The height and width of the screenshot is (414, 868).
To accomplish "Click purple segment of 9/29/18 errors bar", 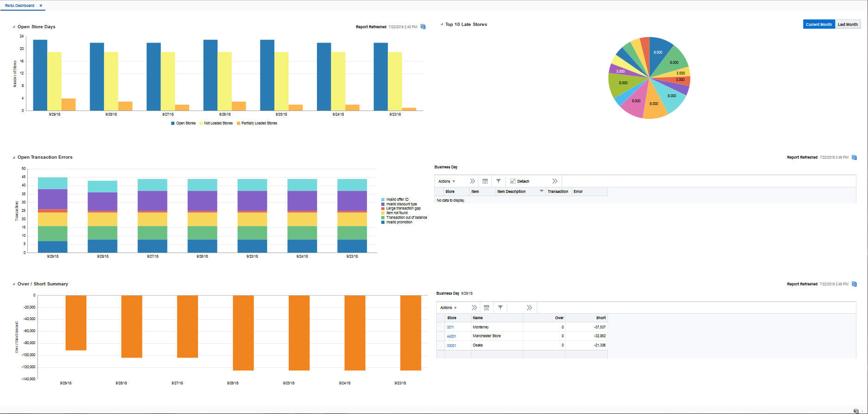I will [x=53, y=199].
